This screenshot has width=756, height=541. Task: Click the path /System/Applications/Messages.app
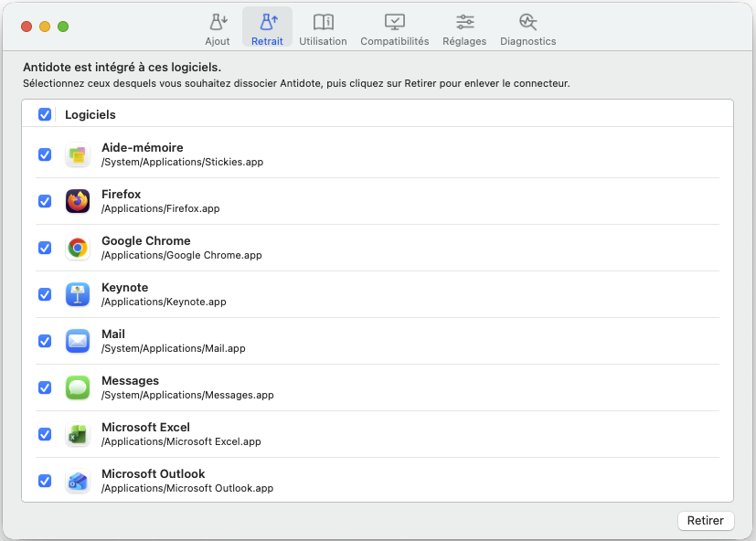coord(187,396)
